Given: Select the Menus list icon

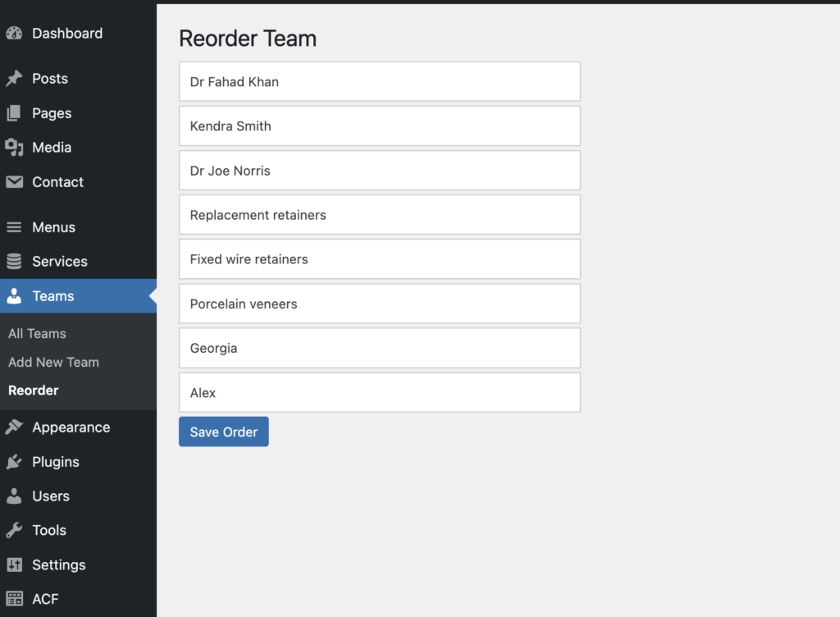Looking at the screenshot, I should pos(14,227).
